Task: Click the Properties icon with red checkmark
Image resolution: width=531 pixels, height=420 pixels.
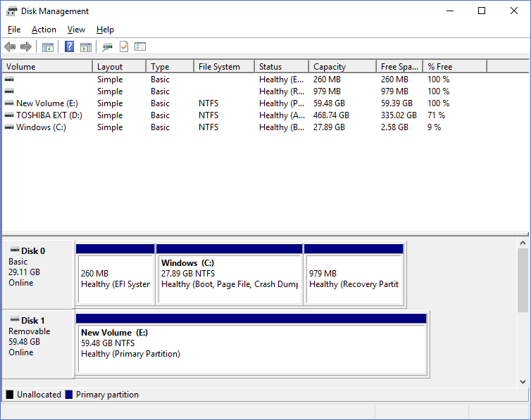Action: [124, 47]
